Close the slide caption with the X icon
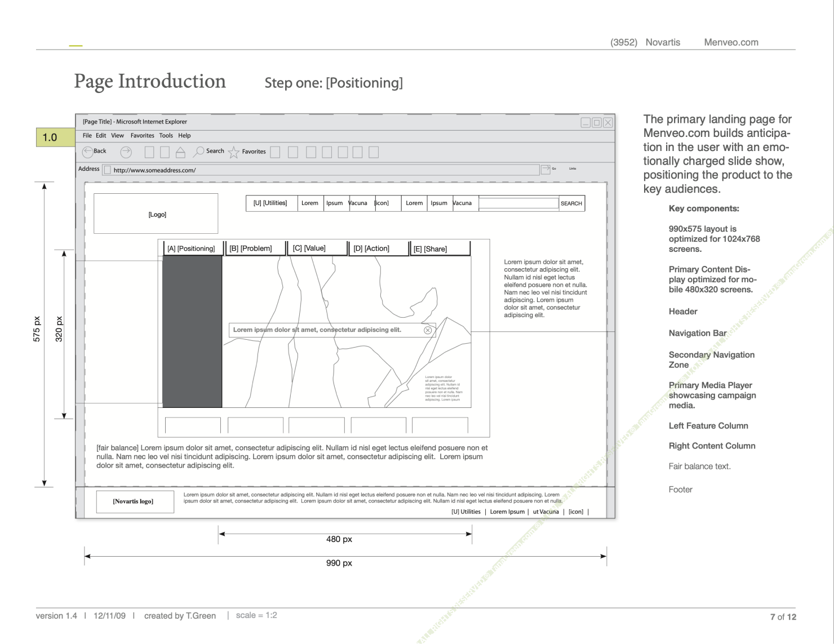Image resolution: width=834 pixels, height=644 pixels. (x=428, y=330)
